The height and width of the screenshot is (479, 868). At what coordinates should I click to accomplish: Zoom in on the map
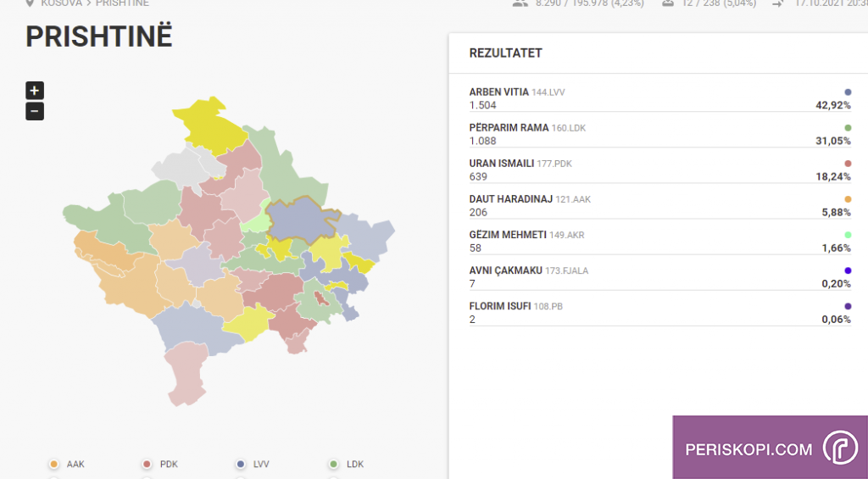click(35, 91)
